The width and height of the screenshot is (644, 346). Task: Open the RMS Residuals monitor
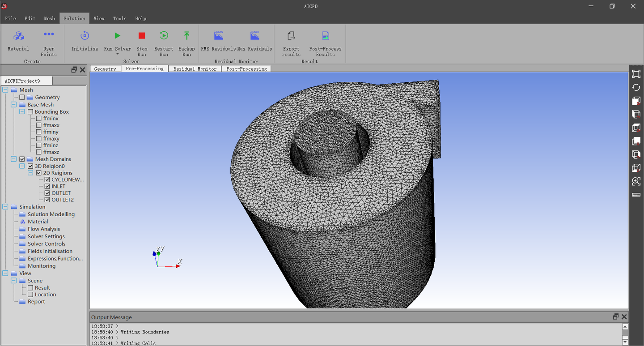click(218, 36)
